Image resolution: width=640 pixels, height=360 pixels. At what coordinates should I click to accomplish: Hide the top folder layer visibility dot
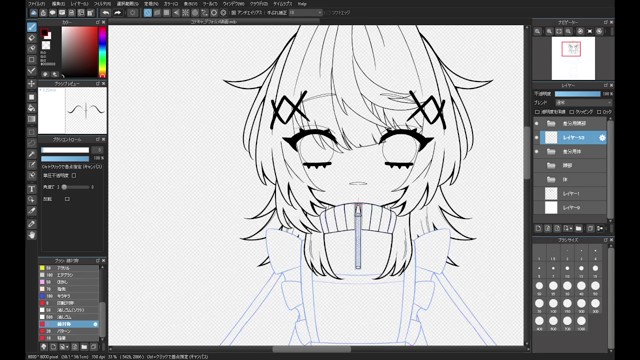[537, 123]
